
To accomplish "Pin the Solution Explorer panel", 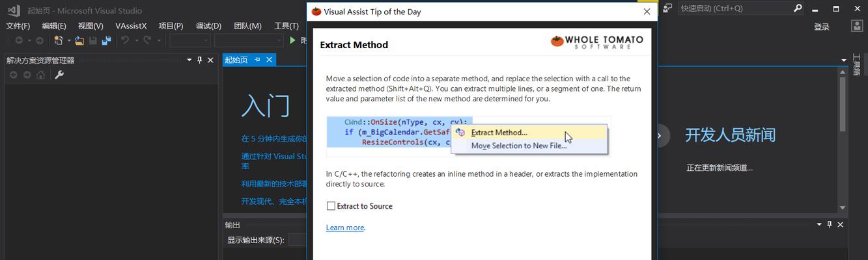I will tap(200, 60).
